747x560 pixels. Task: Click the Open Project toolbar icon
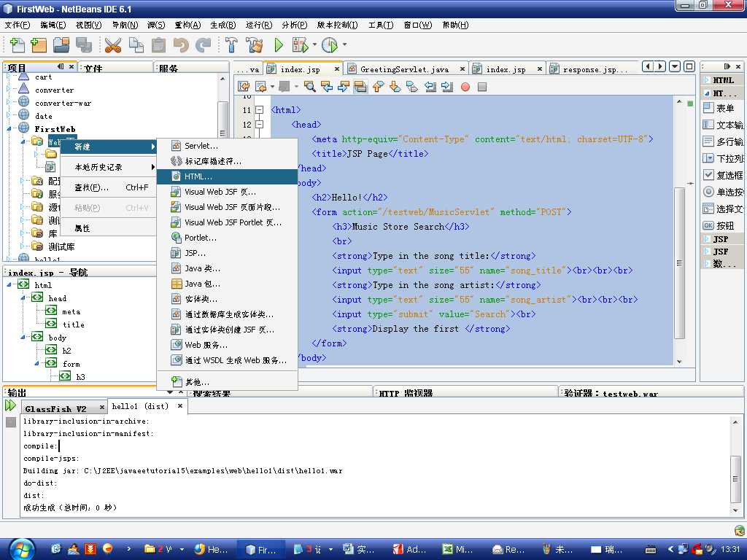[61, 45]
